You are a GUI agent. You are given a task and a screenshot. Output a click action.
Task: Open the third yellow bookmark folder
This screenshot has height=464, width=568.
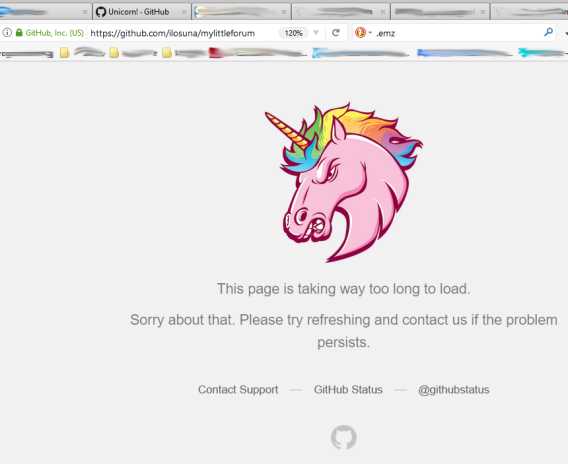[167, 53]
